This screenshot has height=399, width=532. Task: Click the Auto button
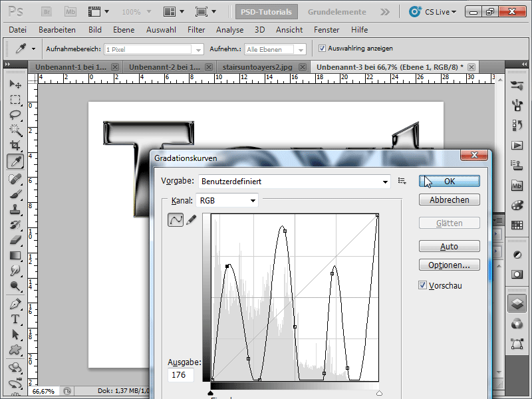pos(450,246)
